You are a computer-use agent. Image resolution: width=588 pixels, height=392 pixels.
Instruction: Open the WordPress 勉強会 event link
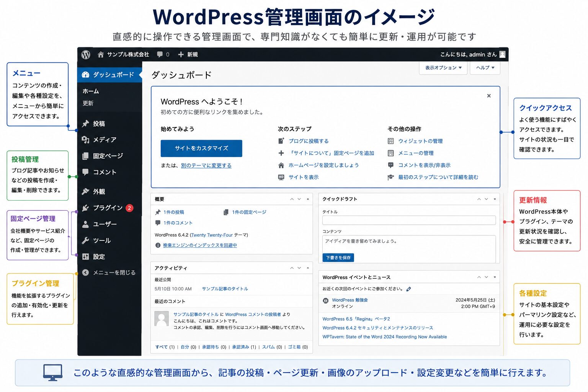[350, 300]
